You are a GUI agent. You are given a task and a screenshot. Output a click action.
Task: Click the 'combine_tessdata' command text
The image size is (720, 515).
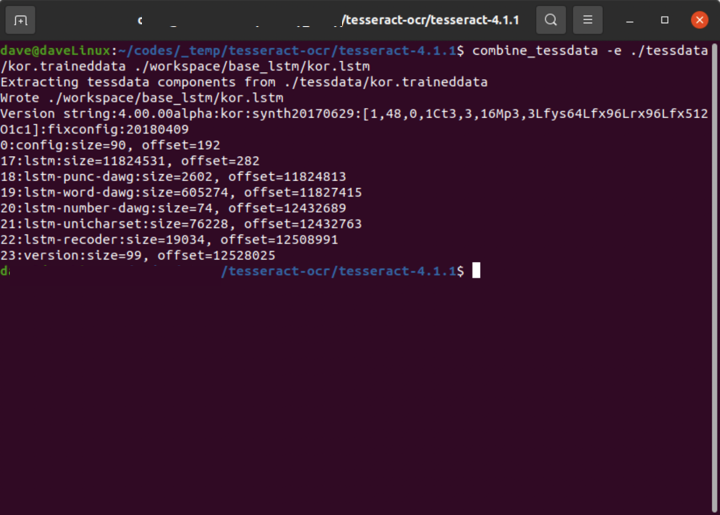coord(535,50)
